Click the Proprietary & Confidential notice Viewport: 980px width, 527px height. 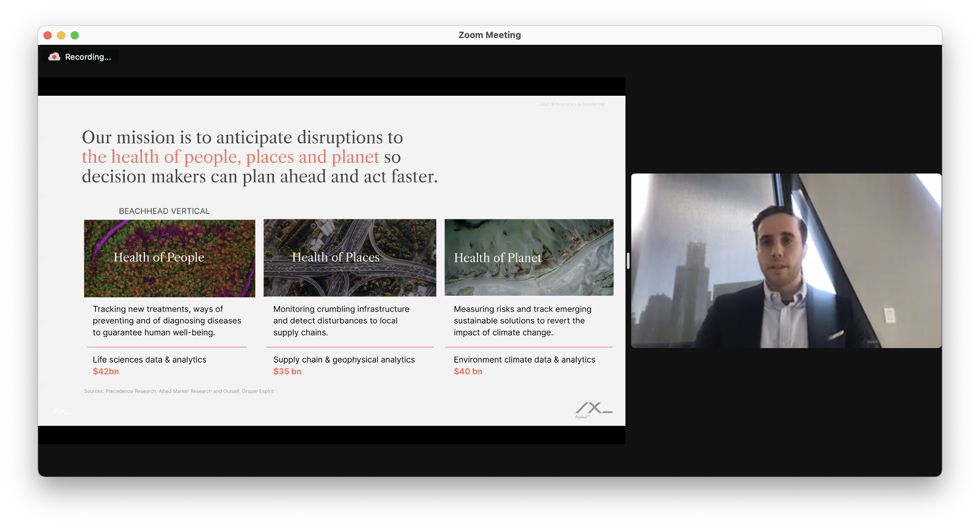point(572,104)
